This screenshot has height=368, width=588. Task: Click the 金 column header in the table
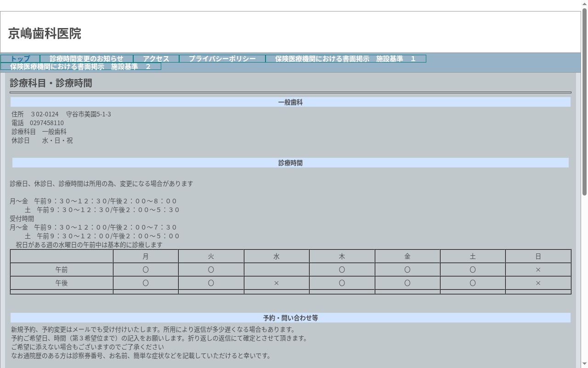click(x=407, y=256)
